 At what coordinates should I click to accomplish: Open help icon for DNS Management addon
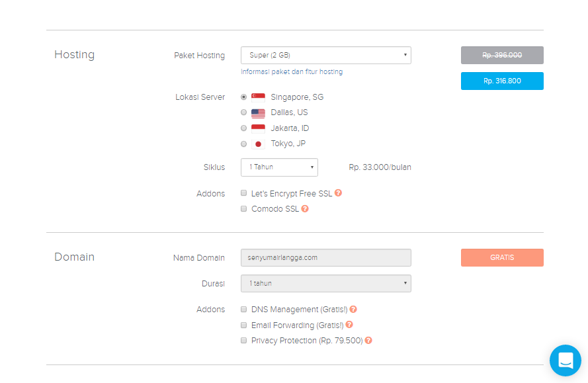[353, 309]
